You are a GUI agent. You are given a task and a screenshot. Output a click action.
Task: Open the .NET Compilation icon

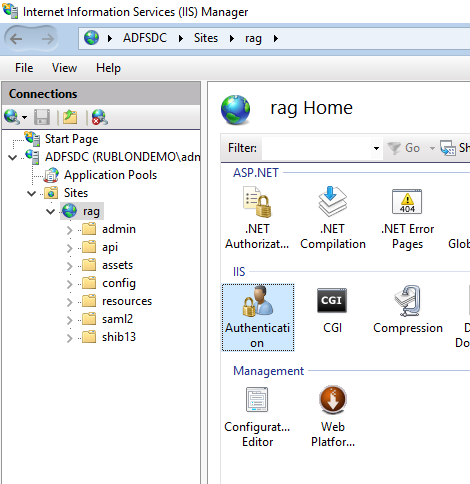click(333, 218)
